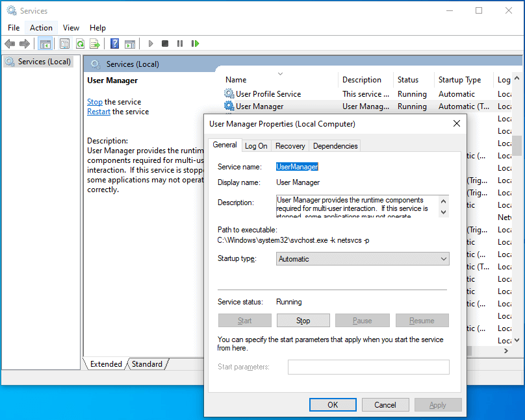Image resolution: width=525 pixels, height=420 pixels.
Task: Click the Restart the service link
Action: click(x=98, y=111)
